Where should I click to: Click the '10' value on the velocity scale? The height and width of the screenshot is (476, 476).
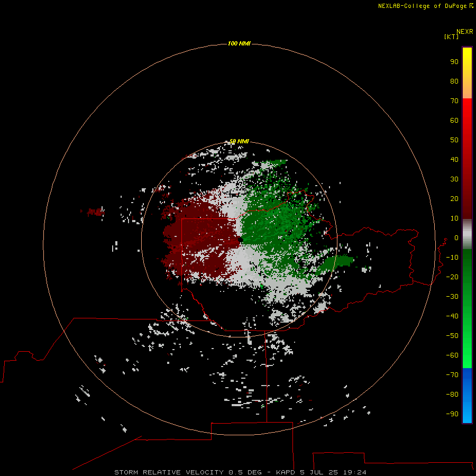tap(454, 218)
